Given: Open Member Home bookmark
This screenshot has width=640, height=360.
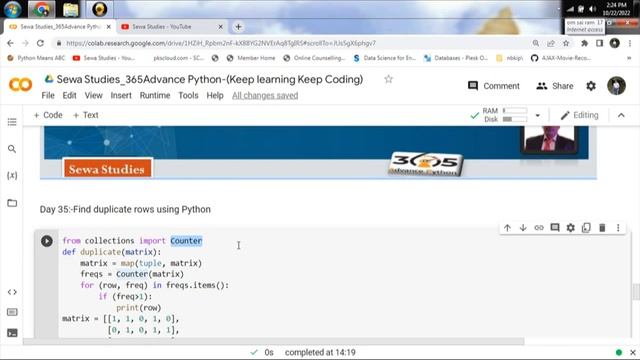Looking at the screenshot, I should 251,58.
